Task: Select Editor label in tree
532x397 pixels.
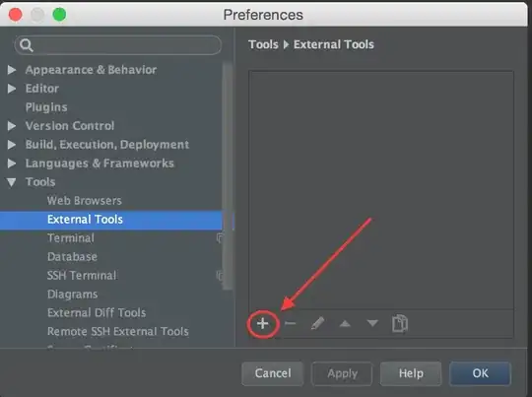Action: [42, 89]
